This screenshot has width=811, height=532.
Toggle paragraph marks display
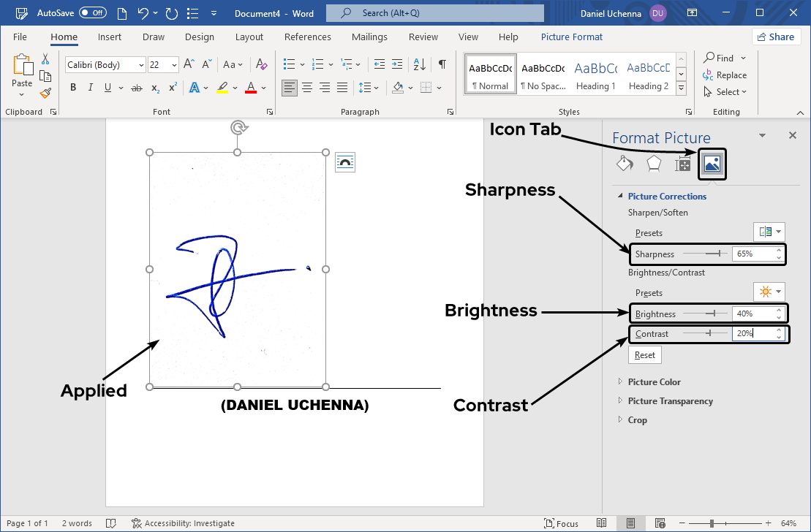[x=442, y=64]
